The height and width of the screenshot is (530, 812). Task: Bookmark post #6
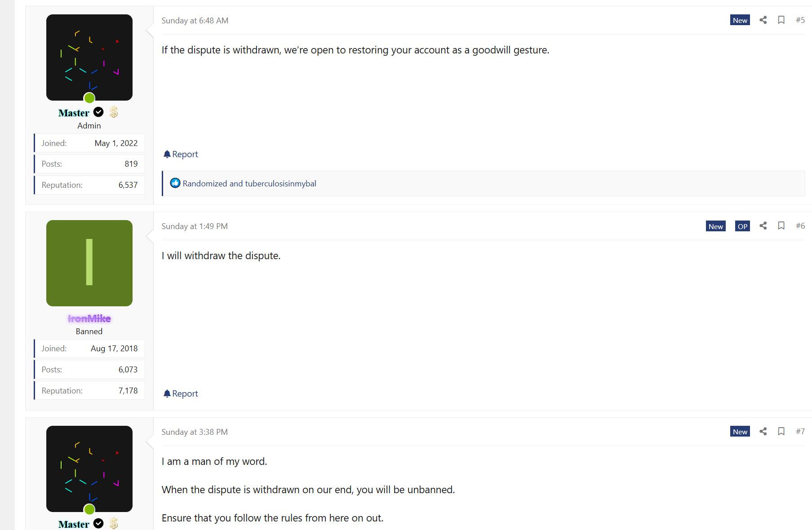[781, 226]
